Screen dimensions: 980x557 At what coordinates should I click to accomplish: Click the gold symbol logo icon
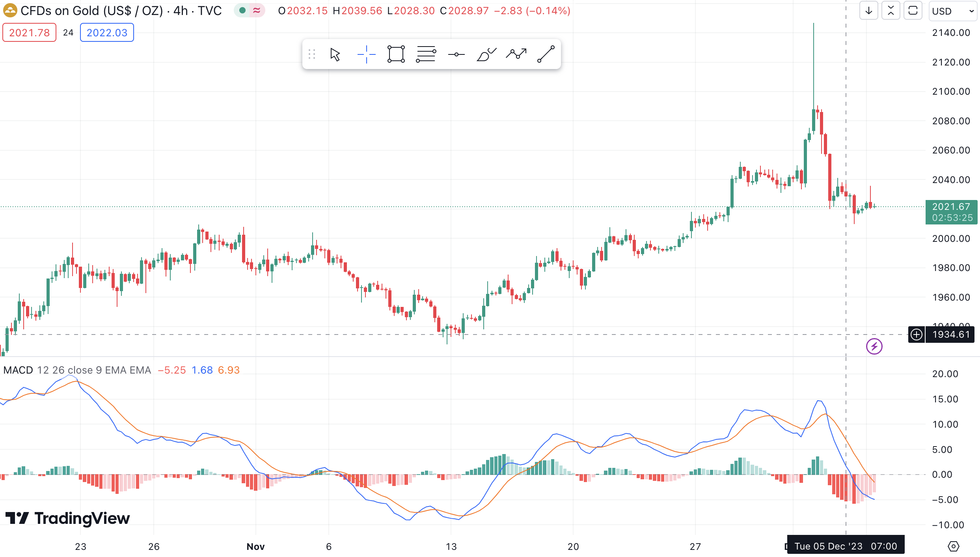point(10,11)
